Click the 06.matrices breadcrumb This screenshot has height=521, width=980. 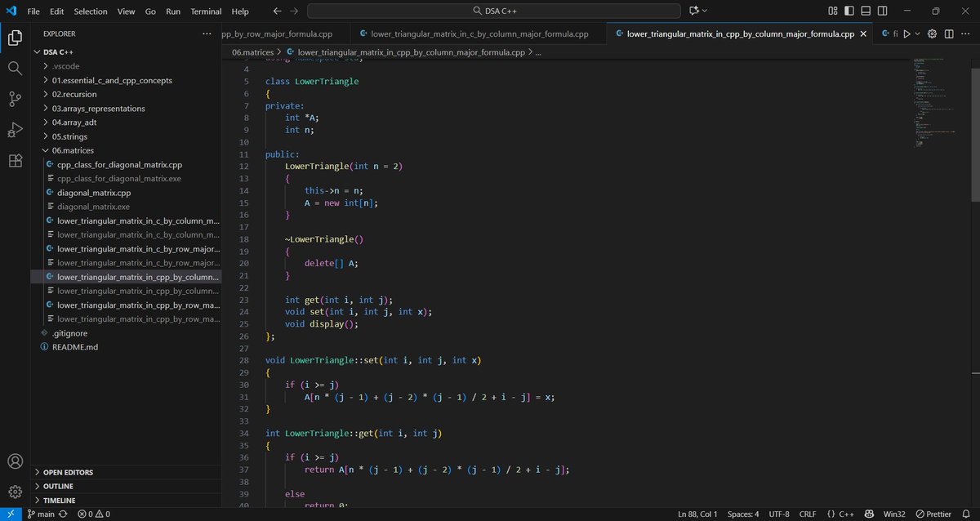[x=252, y=51]
